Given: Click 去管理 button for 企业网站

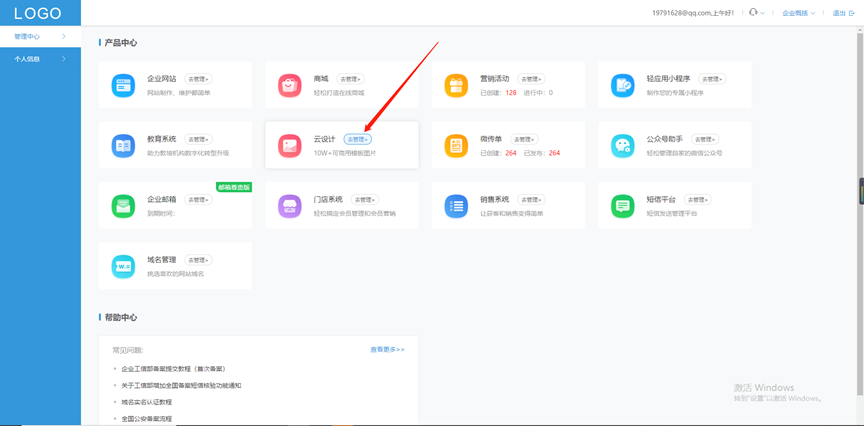Looking at the screenshot, I should pos(198,79).
